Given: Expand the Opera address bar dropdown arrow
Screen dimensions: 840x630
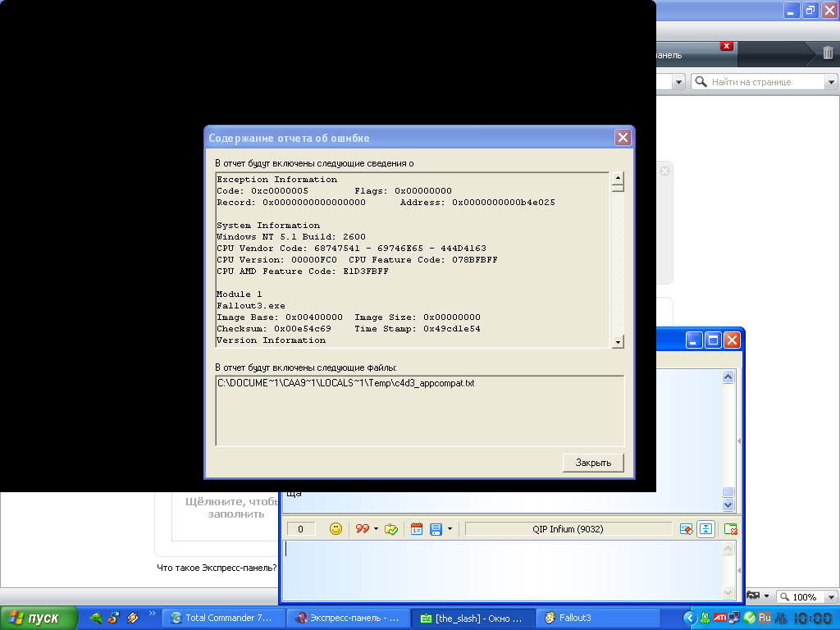Looking at the screenshot, I should 678,82.
